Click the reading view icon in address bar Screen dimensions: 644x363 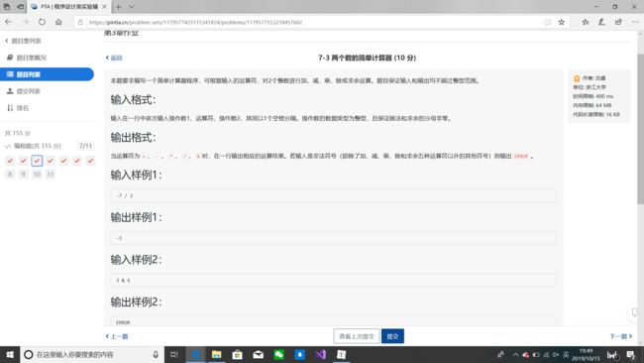coord(548,22)
